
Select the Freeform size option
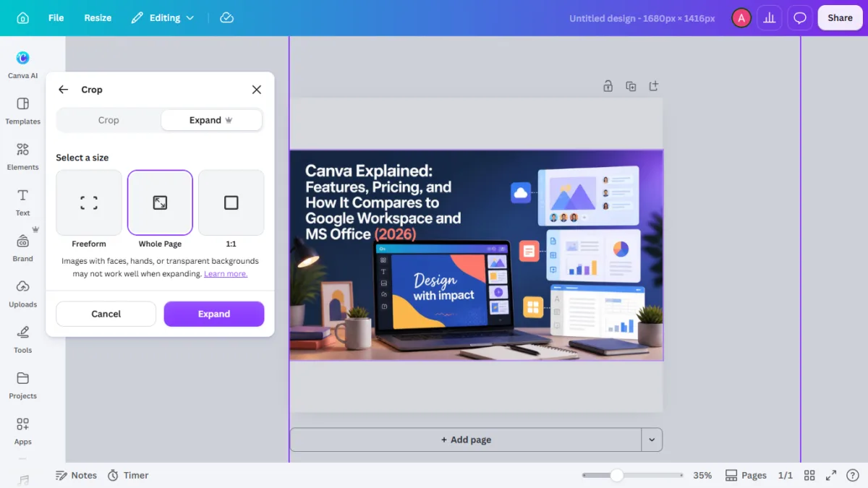(x=89, y=202)
